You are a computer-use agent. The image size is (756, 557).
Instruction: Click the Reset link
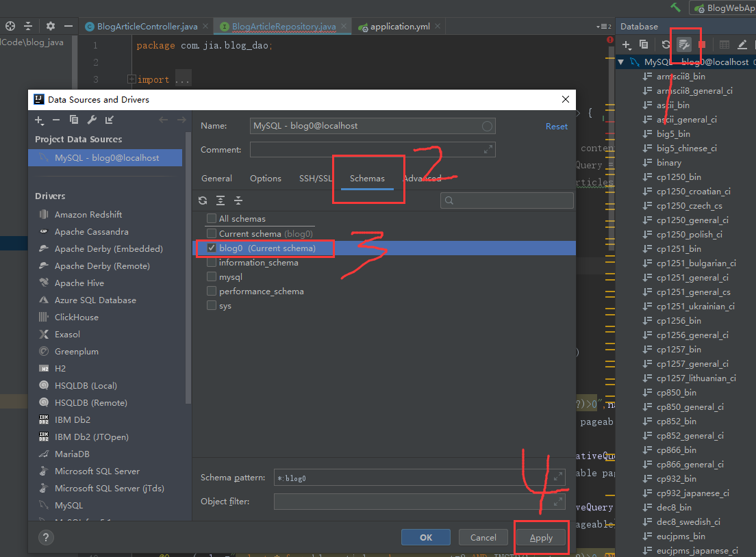557,126
